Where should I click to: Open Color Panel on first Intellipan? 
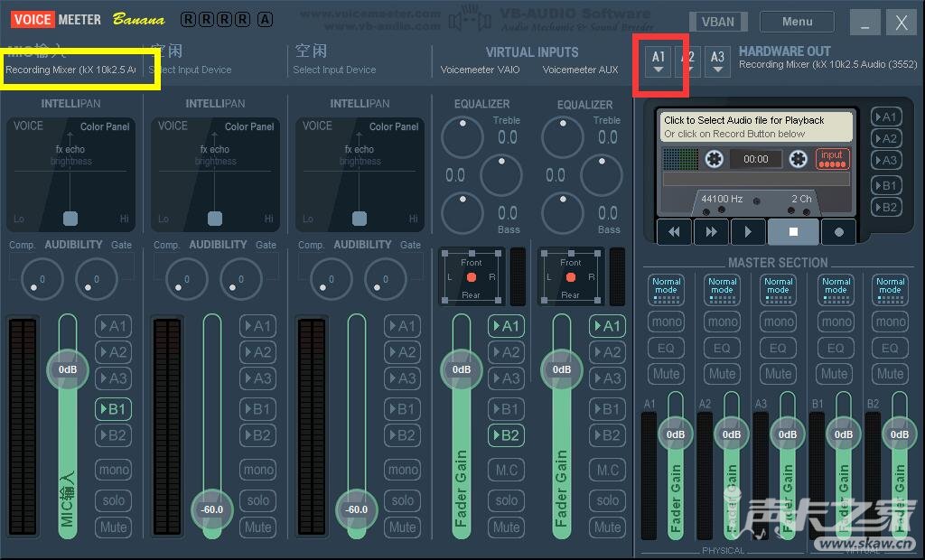click(105, 126)
